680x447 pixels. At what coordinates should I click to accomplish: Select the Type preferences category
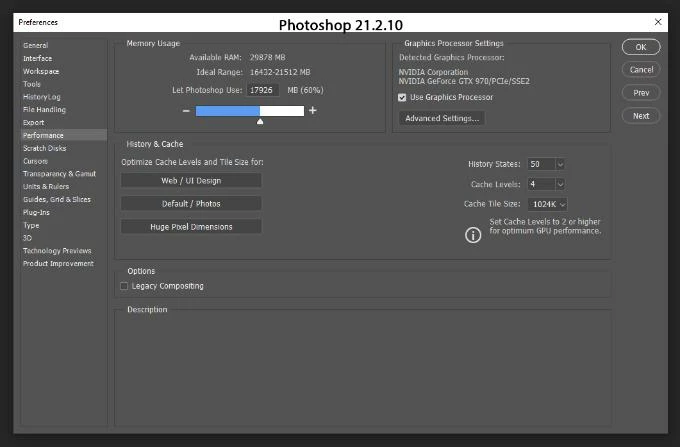[31, 225]
